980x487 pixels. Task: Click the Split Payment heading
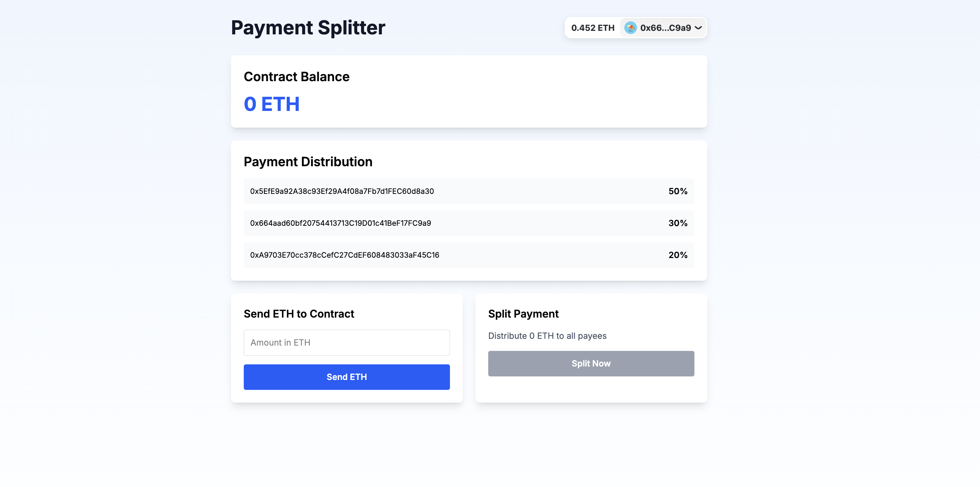point(523,314)
